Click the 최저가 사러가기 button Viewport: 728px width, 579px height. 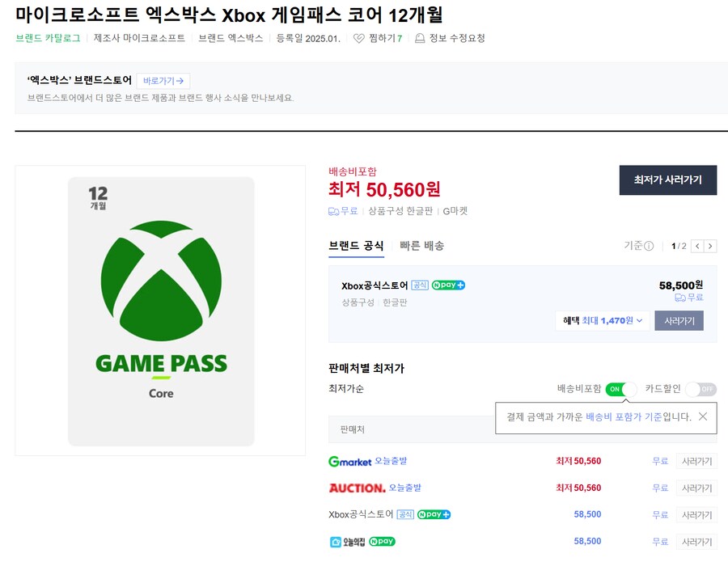click(667, 181)
